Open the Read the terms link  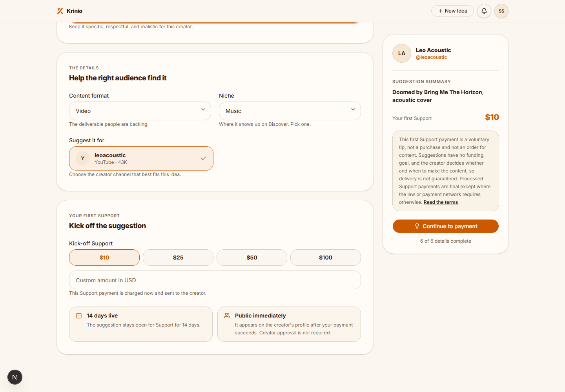(441, 202)
